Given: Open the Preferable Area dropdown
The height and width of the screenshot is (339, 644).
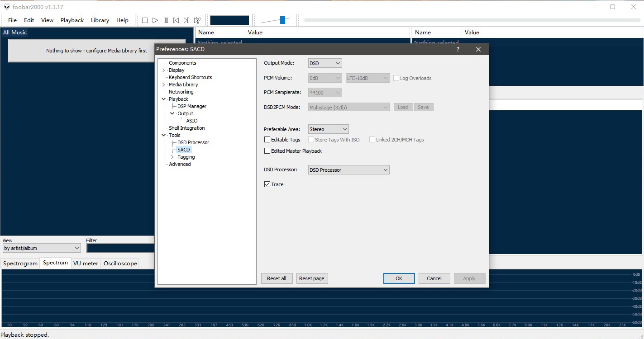Looking at the screenshot, I should click(328, 129).
